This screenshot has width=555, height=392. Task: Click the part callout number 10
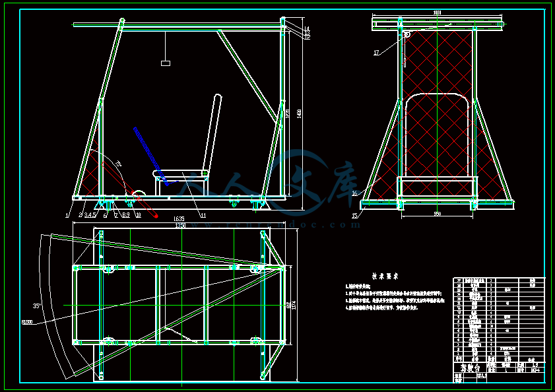pos(139,215)
